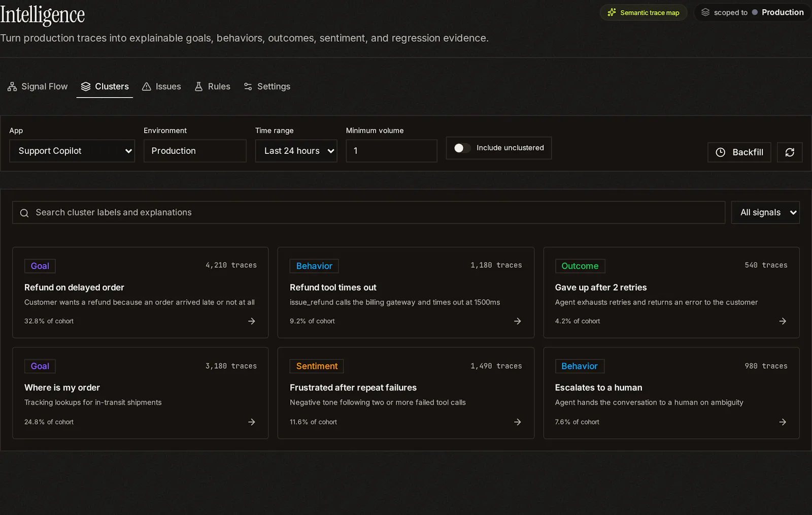Select the Clusters tab

point(105,87)
